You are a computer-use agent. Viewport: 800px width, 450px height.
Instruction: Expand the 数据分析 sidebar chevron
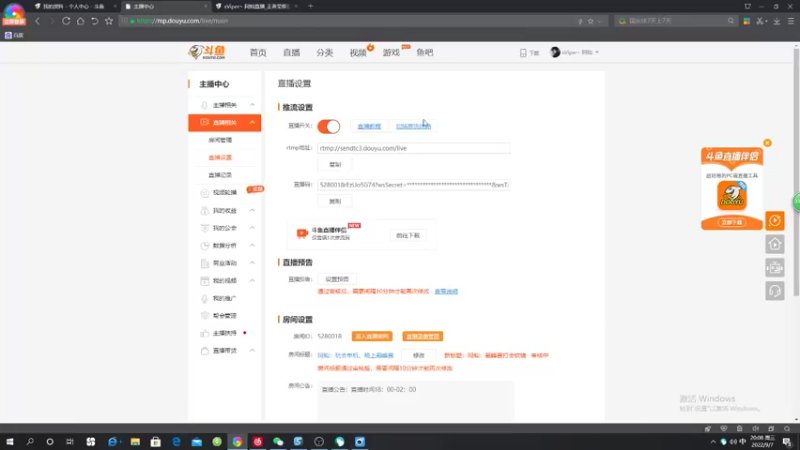tap(252, 245)
